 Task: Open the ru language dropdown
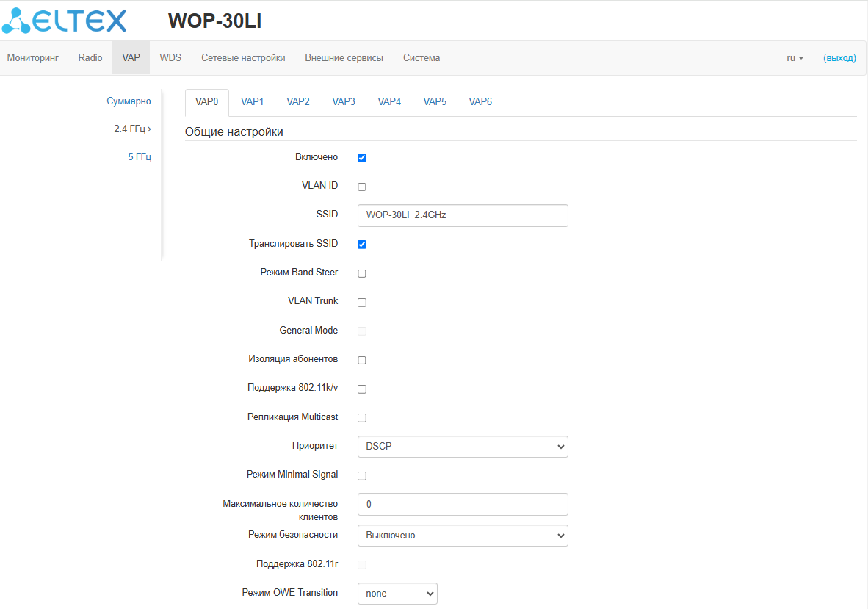(795, 57)
